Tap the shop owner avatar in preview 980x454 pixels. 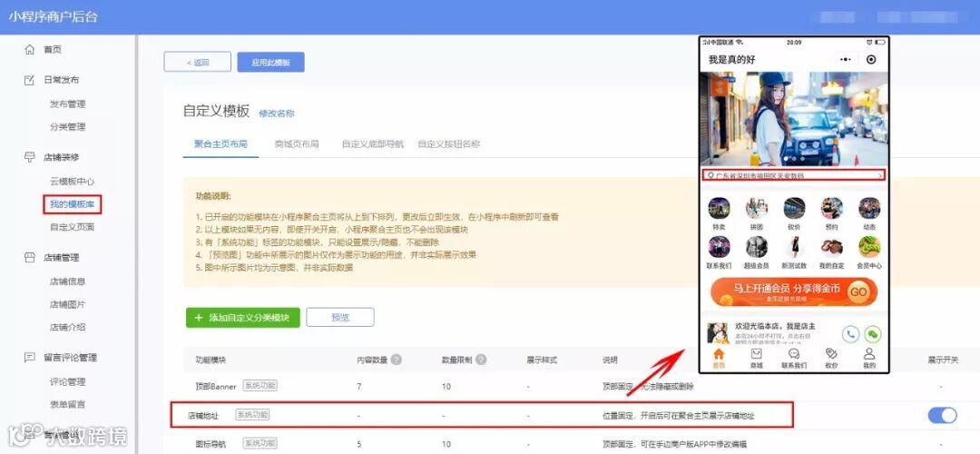coord(719,332)
